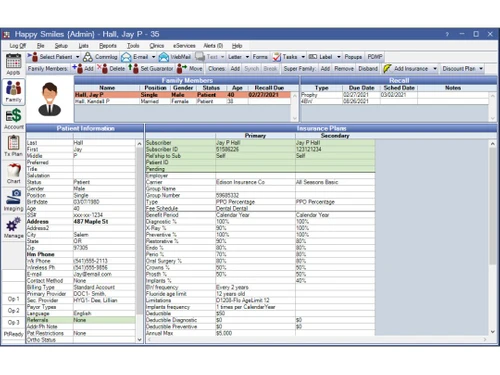Open the eServices menu
The height and width of the screenshot is (375, 500).
[x=184, y=46]
